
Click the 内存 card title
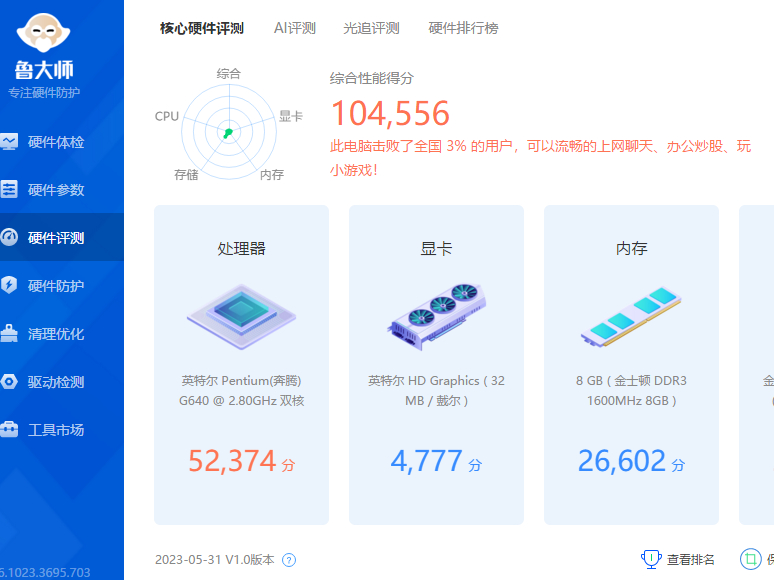point(631,248)
